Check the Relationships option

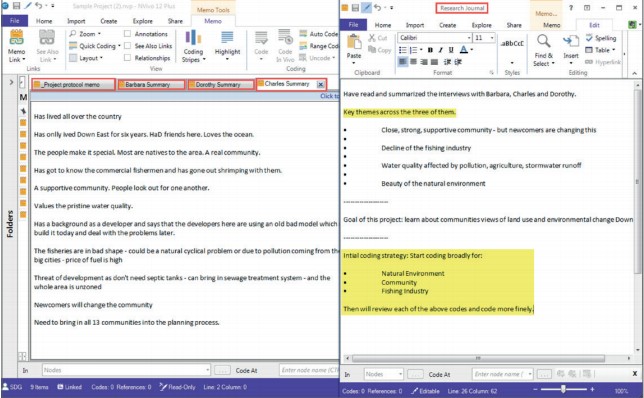click(127, 58)
